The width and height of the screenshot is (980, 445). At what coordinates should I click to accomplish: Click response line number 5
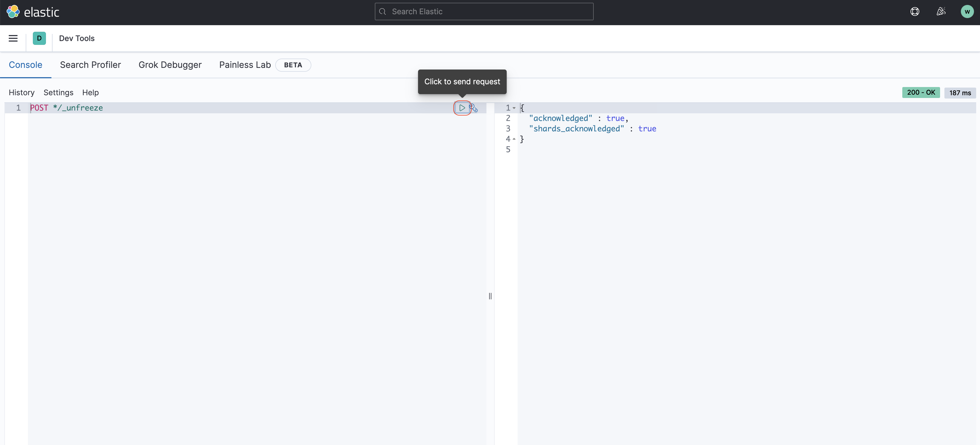click(x=508, y=149)
